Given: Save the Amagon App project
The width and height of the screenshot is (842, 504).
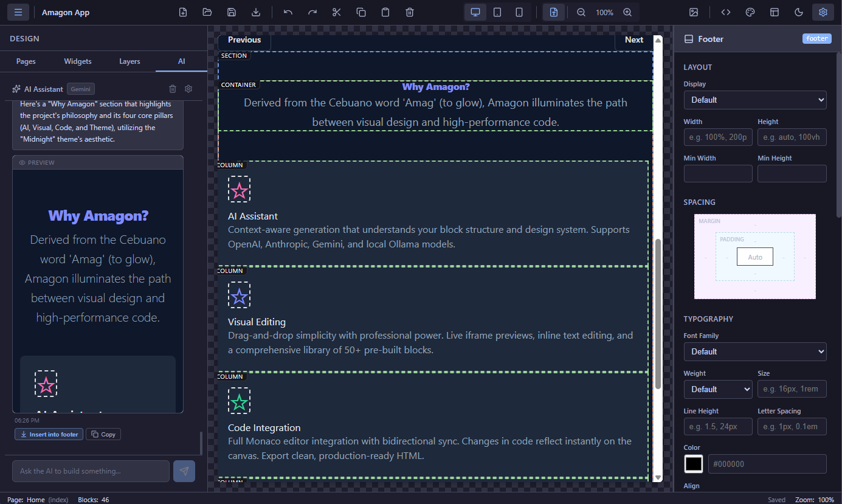Looking at the screenshot, I should (232, 12).
